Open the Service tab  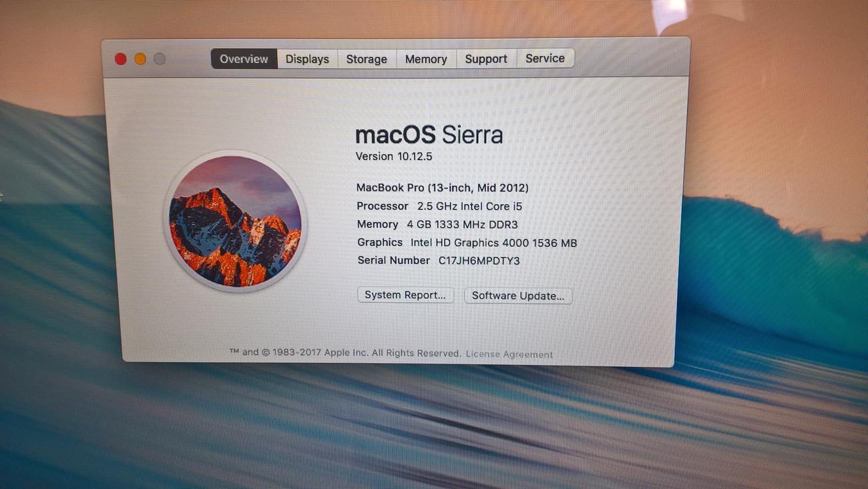(545, 58)
